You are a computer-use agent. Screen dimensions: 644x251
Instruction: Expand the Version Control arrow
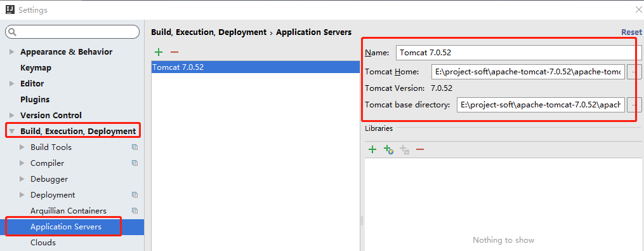(x=11, y=115)
